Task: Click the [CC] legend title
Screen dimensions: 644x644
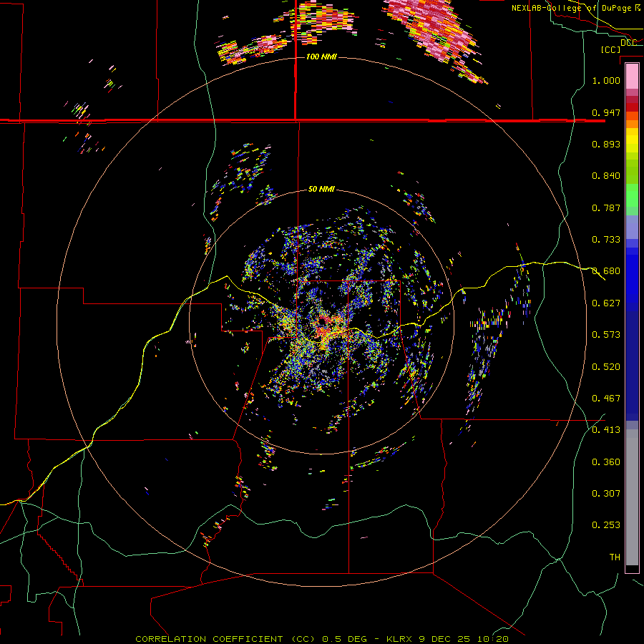Action: 610,49
